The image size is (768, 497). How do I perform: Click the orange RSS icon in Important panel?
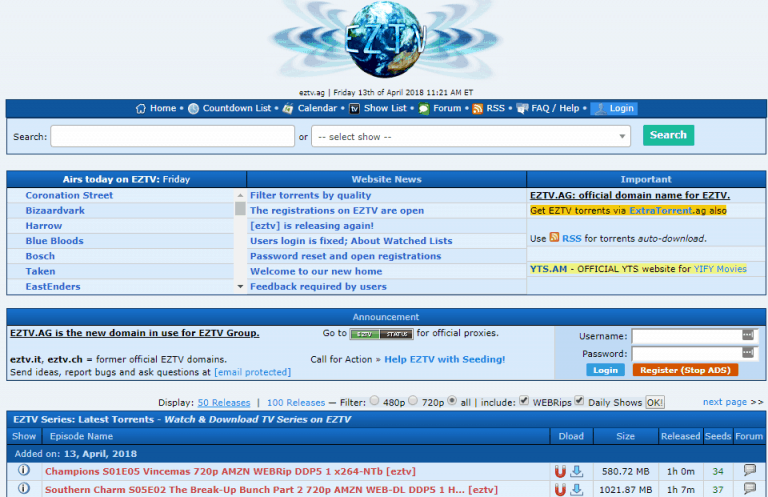click(555, 238)
